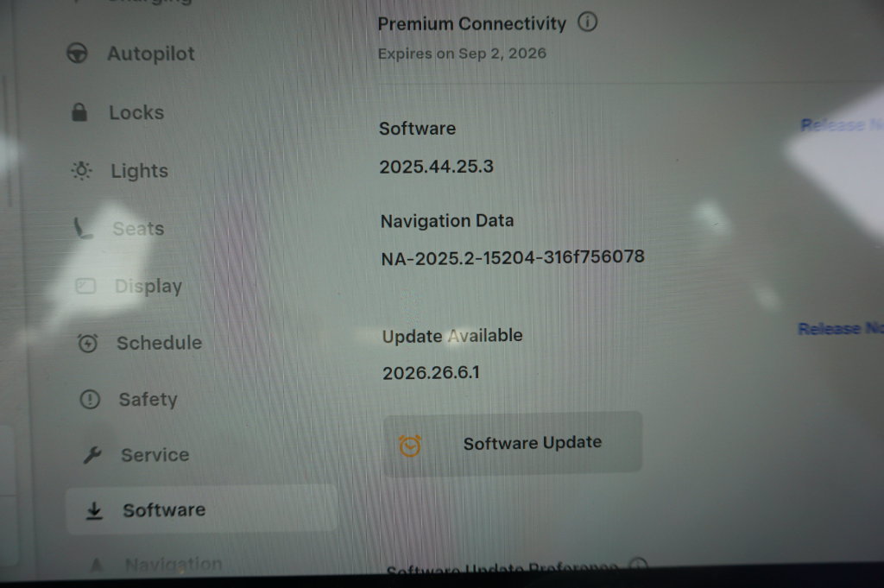This screenshot has width=884, height=588.
Task: Click the Premium Connectivity info icon
Action: coord(587,22)
